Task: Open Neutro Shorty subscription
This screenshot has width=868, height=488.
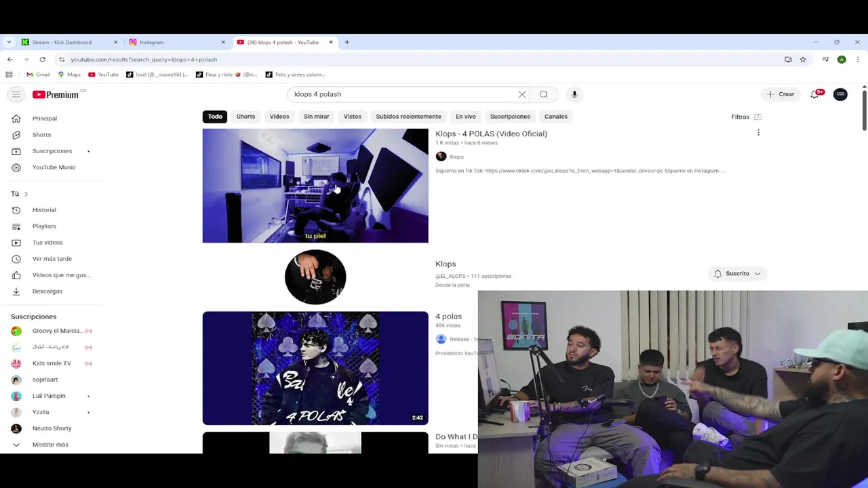Action: [x=52, y=428]
